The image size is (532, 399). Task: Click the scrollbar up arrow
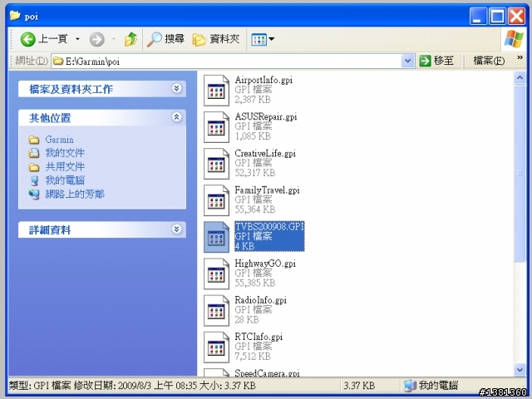click(x=520, y=77)
